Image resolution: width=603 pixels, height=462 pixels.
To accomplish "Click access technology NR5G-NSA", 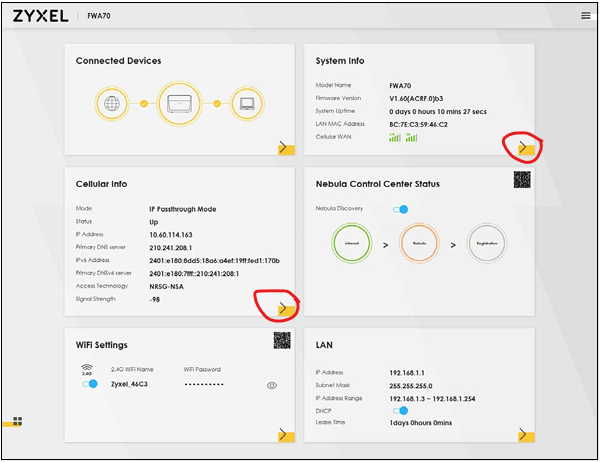I will [x=167, y=287].
